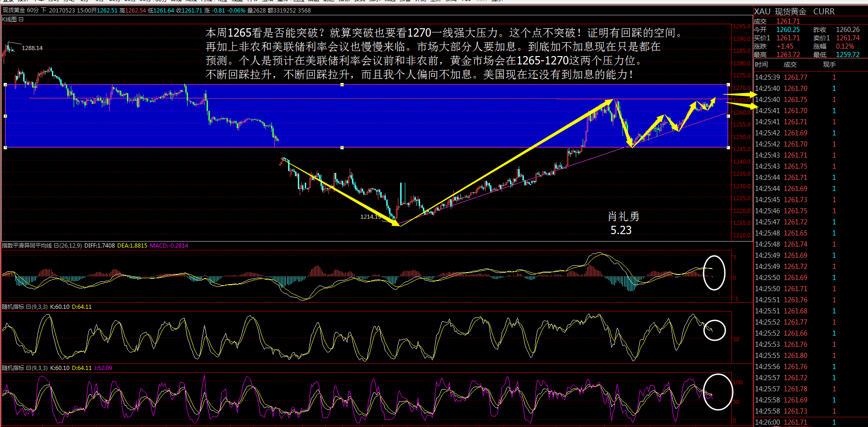Click the top-left resize handle of the blue rectangle
The width and height of the screenshot is (868, 427).
6,85
